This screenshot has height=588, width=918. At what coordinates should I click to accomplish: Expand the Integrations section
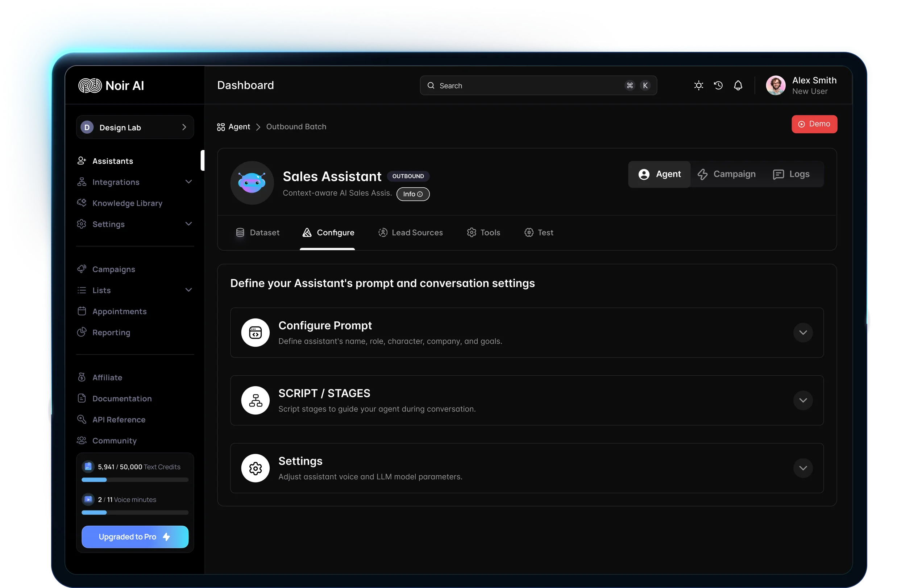pos(189,182)
